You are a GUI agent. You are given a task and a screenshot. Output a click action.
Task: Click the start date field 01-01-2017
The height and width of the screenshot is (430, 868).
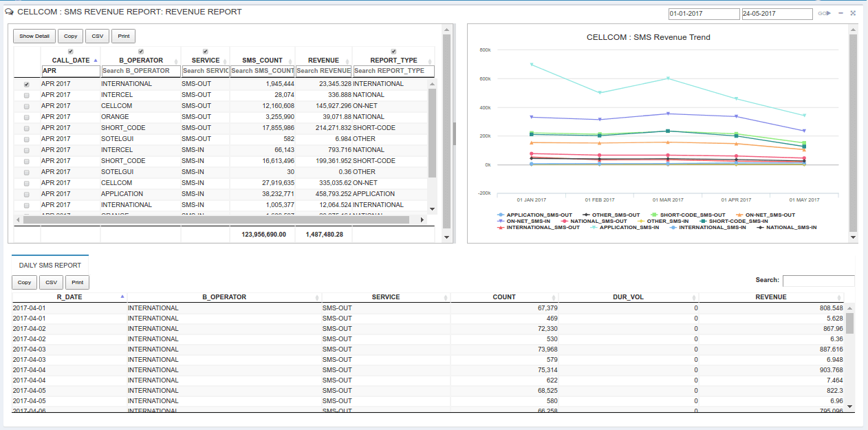[703, 14]
